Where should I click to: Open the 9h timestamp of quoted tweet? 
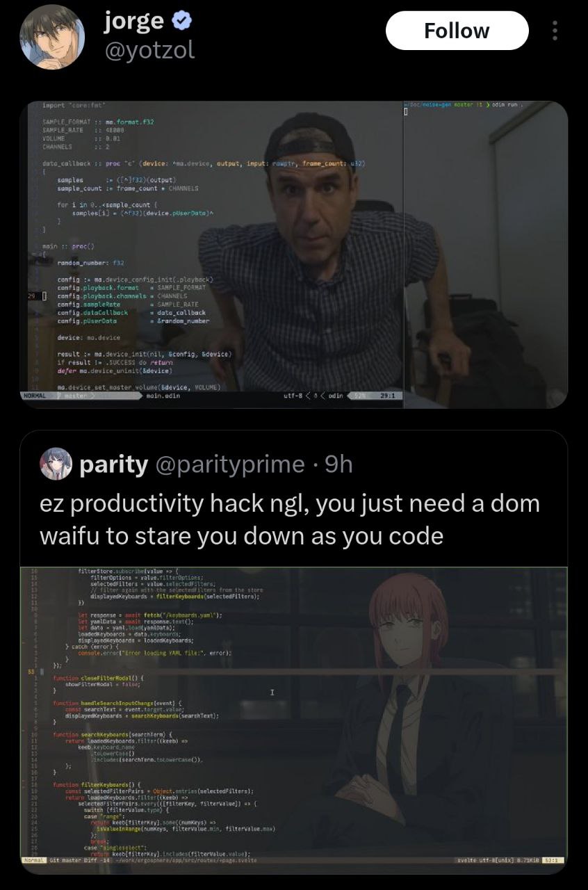[338, 464]
